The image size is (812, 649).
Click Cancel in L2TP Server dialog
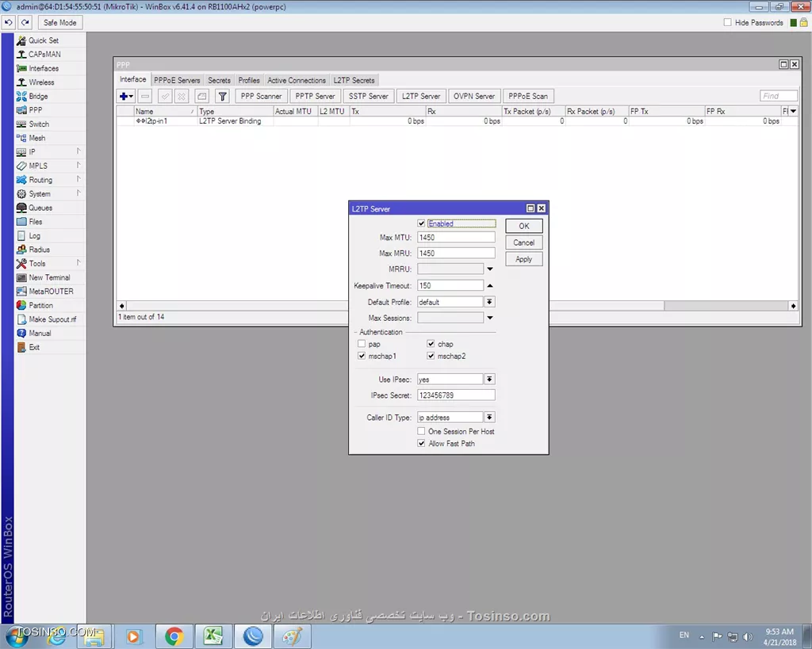click(x=523, y=242)
